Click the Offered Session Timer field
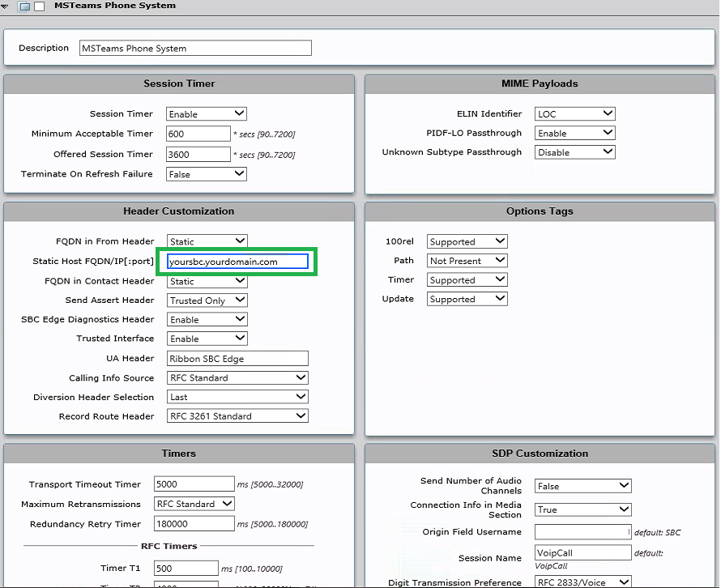The height and width of the screenshot is (588, 721). pyautogui.click(x=198, y=154)
